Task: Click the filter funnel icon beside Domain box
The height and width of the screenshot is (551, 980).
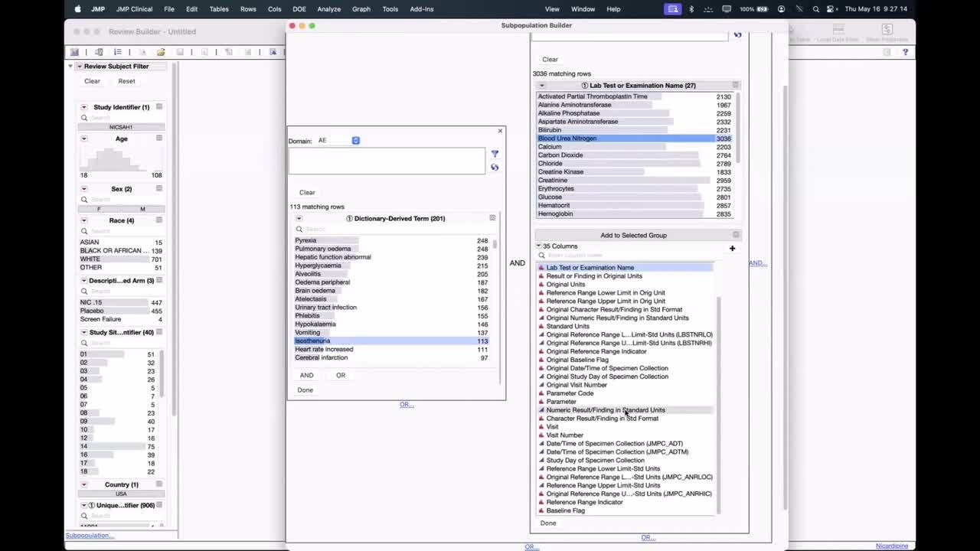Action: point(495,154)
